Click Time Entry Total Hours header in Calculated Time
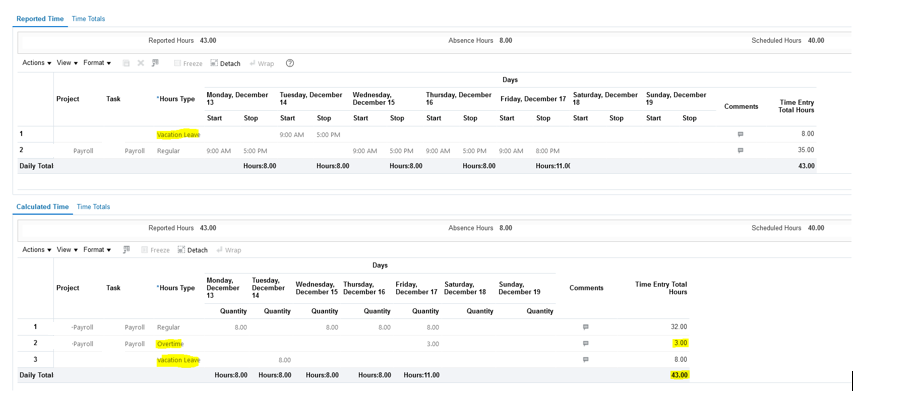The image size is (899, 396). (661, 288)
